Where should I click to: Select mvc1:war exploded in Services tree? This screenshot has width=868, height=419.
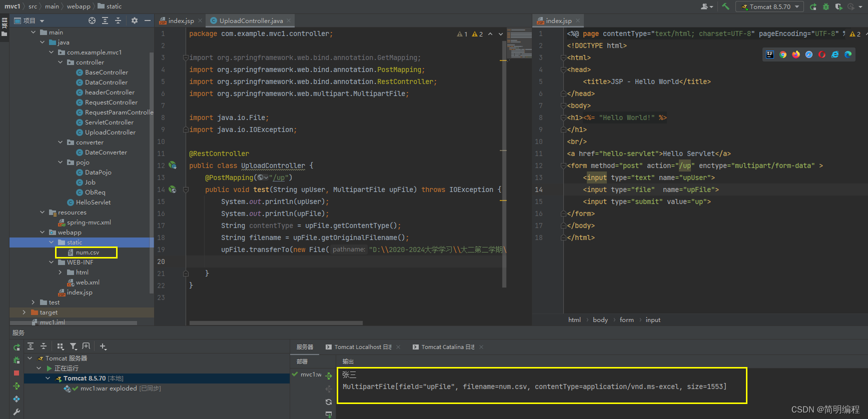point(109,388)
